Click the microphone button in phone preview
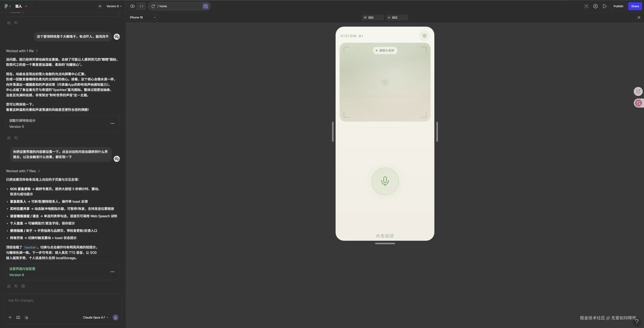 [385, 181]
